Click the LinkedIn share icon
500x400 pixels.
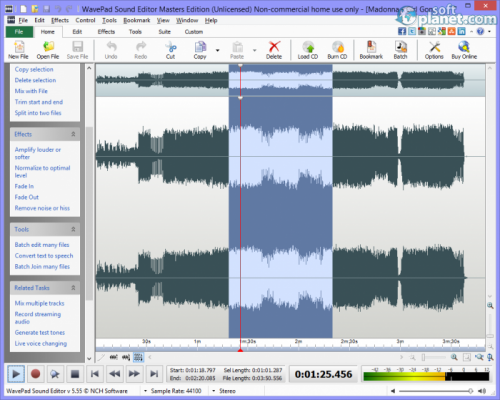pos(462,31)
